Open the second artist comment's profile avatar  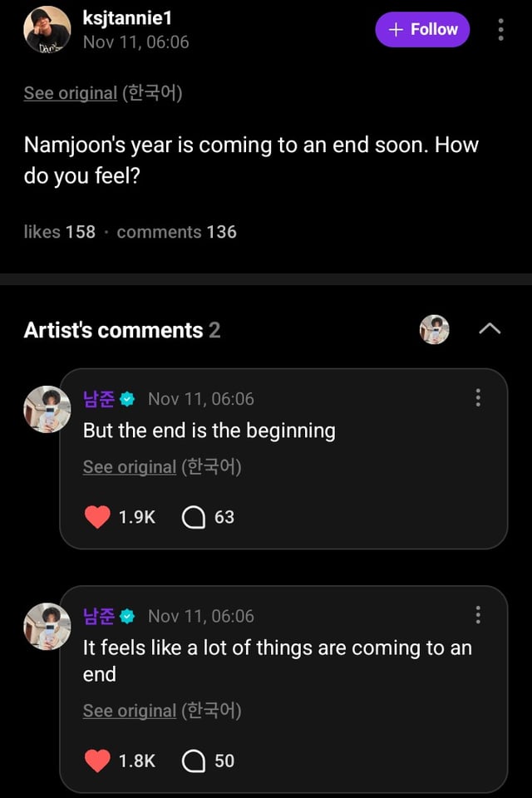(47, 626)
